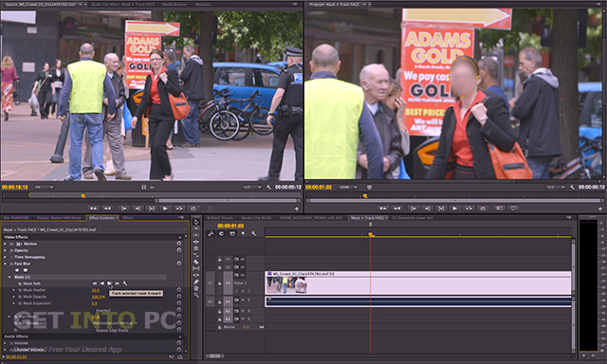
Task: Click Mask Expansion value 0.0
Action: 95,303
